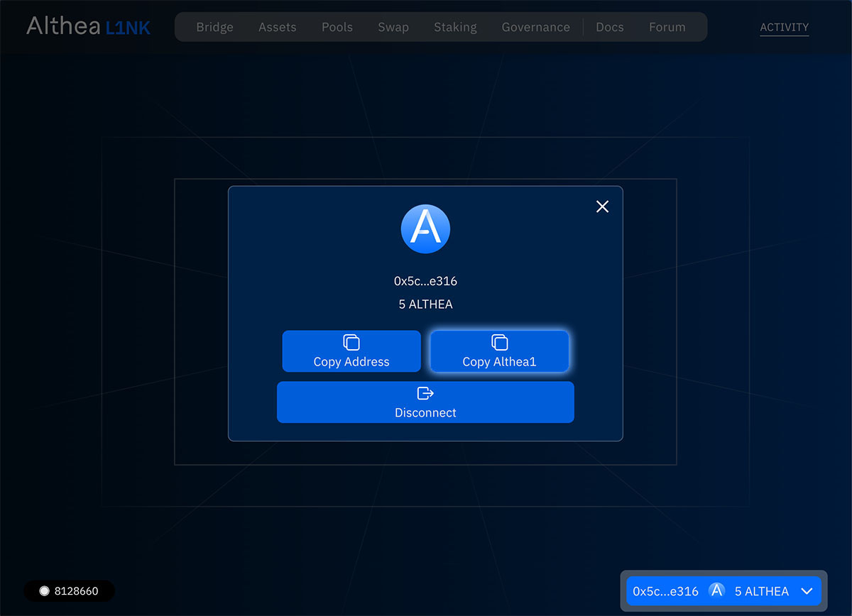Click the block height status dot
Image resolution: width=852 pixels, height=616 pixels.
pyautogui.click(x=45, y=590)
